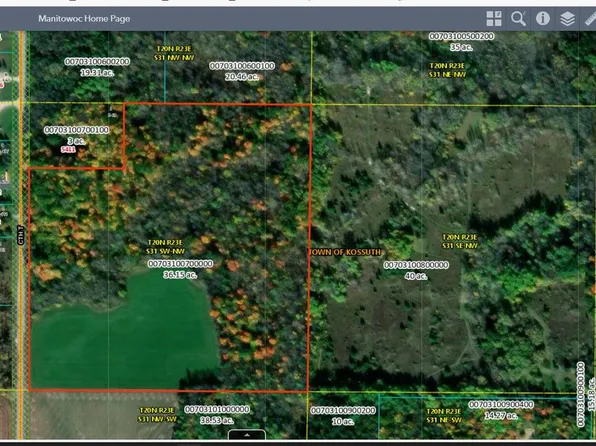Click the 36.15 ac. acreage label
This screenshot has height=446, width=596.
coord(180,275)
